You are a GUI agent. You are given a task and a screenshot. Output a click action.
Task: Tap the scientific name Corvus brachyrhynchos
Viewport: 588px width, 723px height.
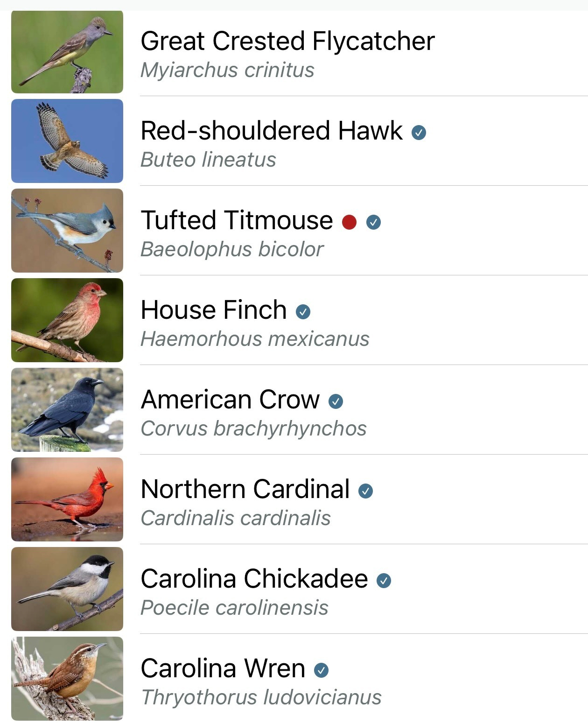pos(254,429)
